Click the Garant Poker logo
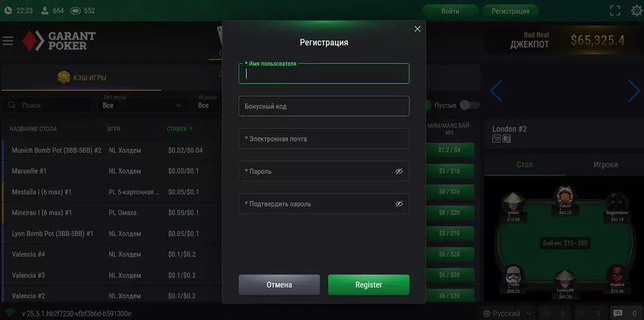 tap(59, 41)
